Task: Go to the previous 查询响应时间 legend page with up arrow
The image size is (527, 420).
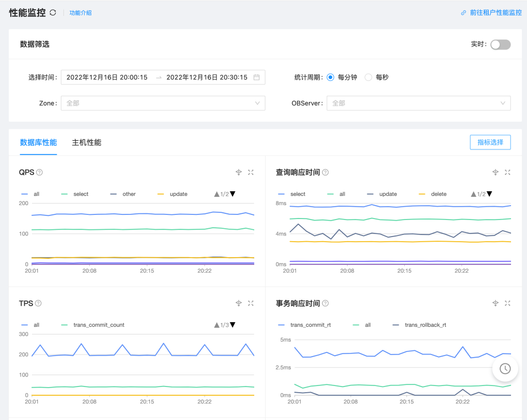Action: click(473, 194)
